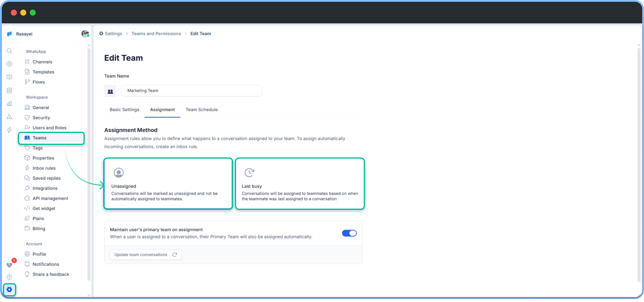Open the Teams settings page
This screenshot has height=302, width=644.
click(x=51, y=138)
